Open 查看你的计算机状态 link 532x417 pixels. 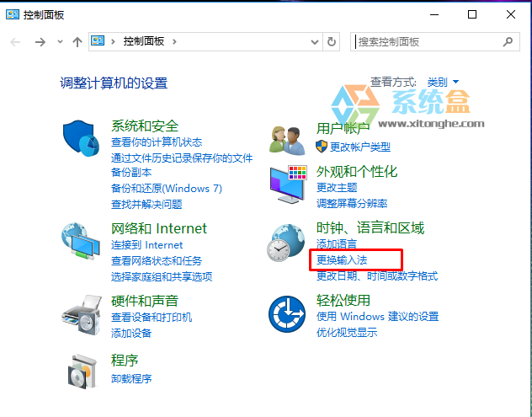(x=157, y=142)
